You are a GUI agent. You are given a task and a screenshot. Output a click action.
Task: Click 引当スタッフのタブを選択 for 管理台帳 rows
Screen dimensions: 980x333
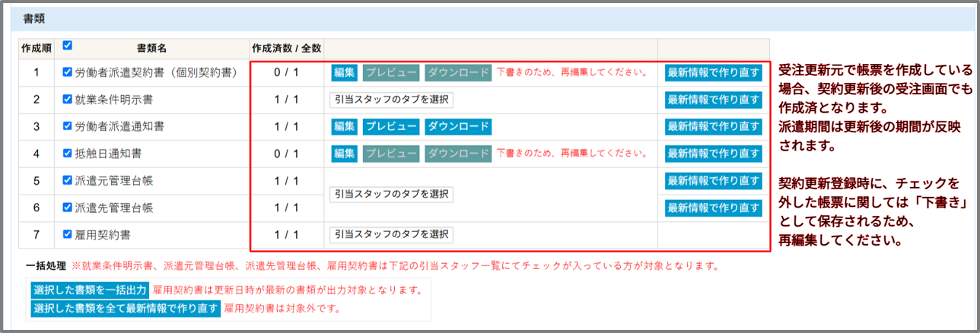click(x=391, y=194)
